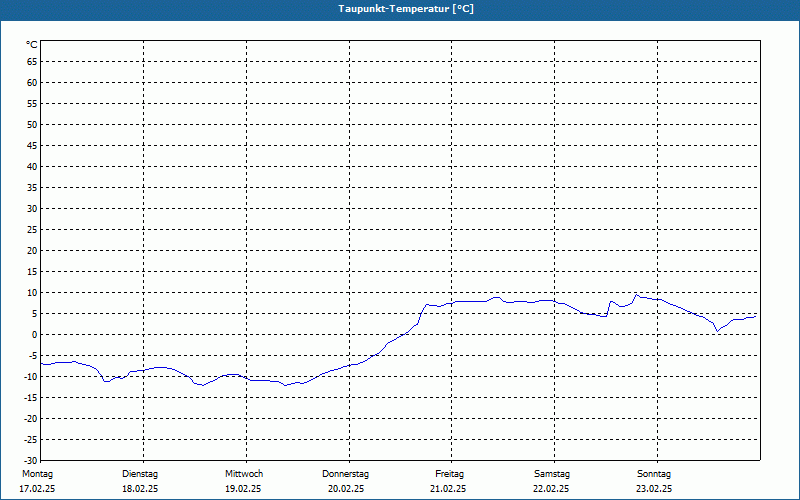Click the Freitag day label
This screenshot has height=500, width=800.
449,474
